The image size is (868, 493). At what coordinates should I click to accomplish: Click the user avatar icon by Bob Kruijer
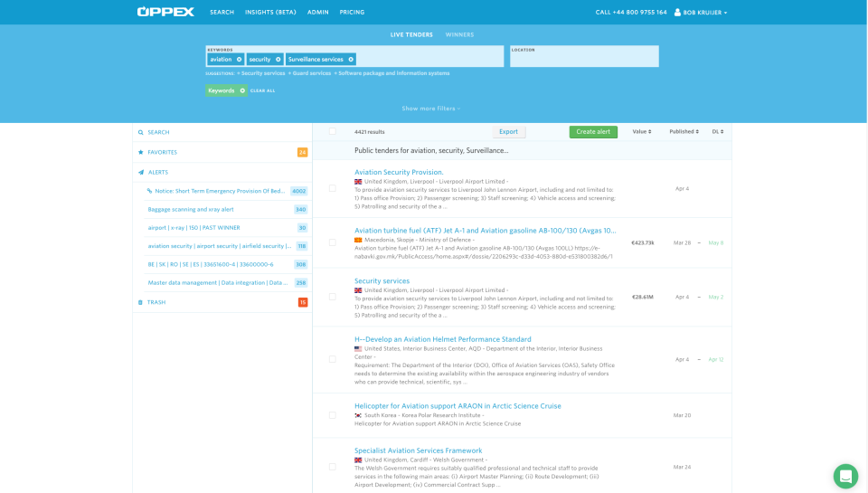(x=677, y=12)
